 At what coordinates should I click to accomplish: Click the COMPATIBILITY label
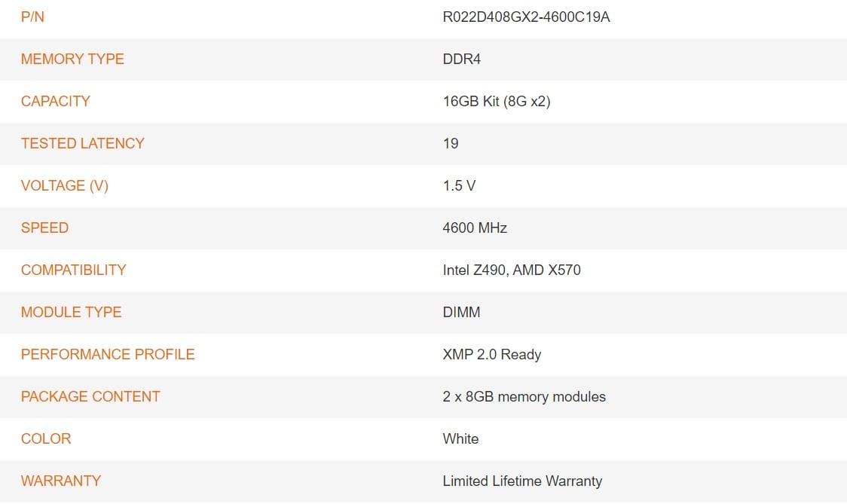tap(74, 270)
